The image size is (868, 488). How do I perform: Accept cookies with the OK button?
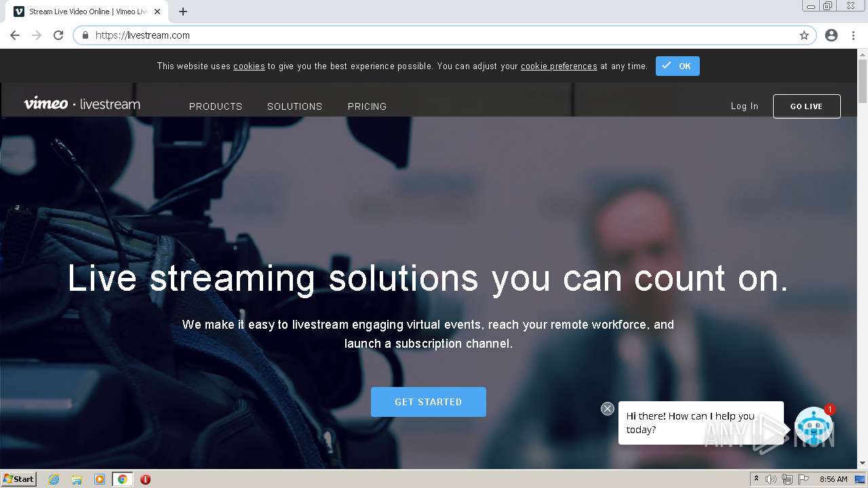pos(677,66)
